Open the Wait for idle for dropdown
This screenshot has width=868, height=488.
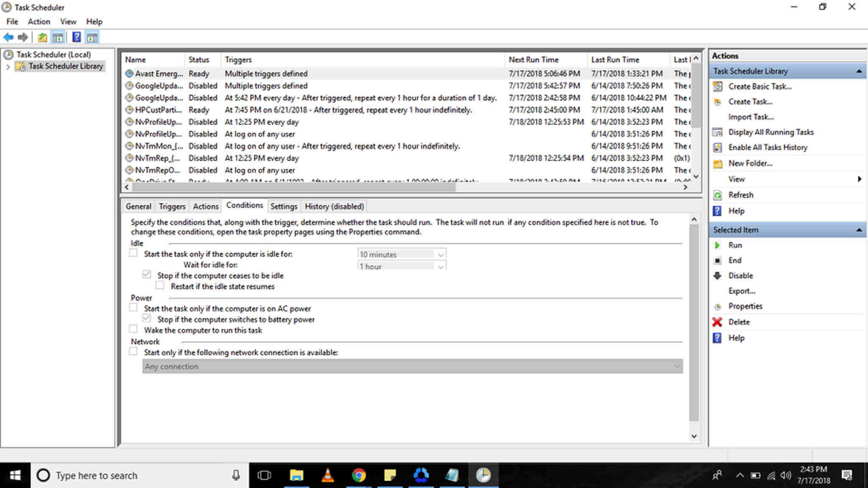coord(441,266)
